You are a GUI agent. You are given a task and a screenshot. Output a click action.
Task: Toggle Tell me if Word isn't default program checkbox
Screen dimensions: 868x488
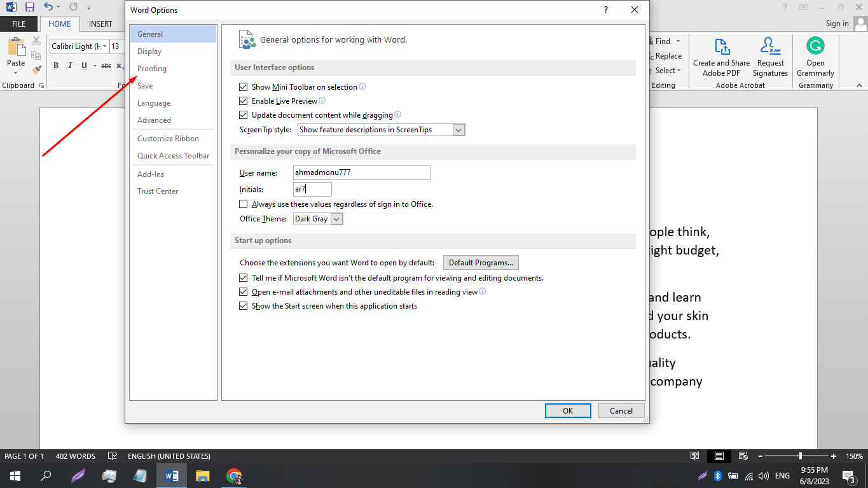[243, 278]
